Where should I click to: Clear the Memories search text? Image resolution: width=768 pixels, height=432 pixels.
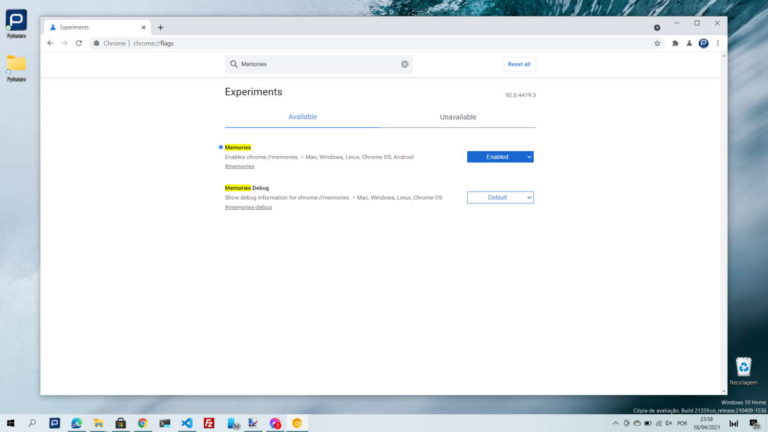405,64
